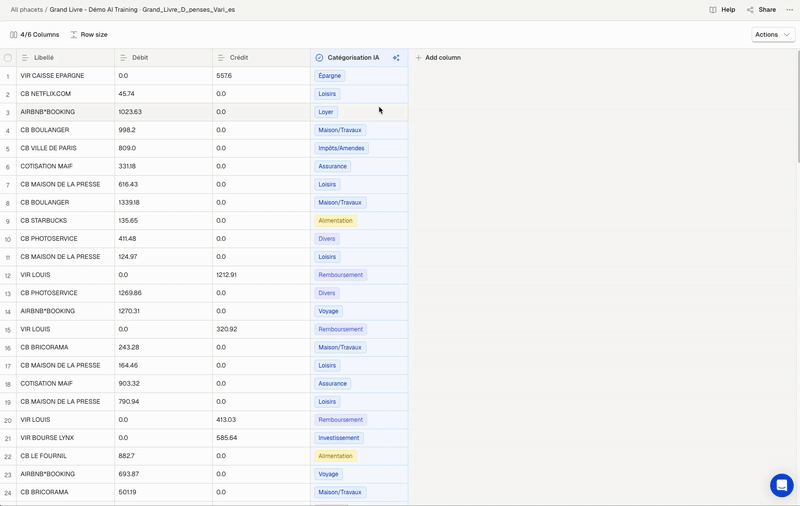Click the CB LE FOURNIL cell
Image resolution: width=800 pixels, height=506 pixels.
pyautogui.click(x=65, y=456)
